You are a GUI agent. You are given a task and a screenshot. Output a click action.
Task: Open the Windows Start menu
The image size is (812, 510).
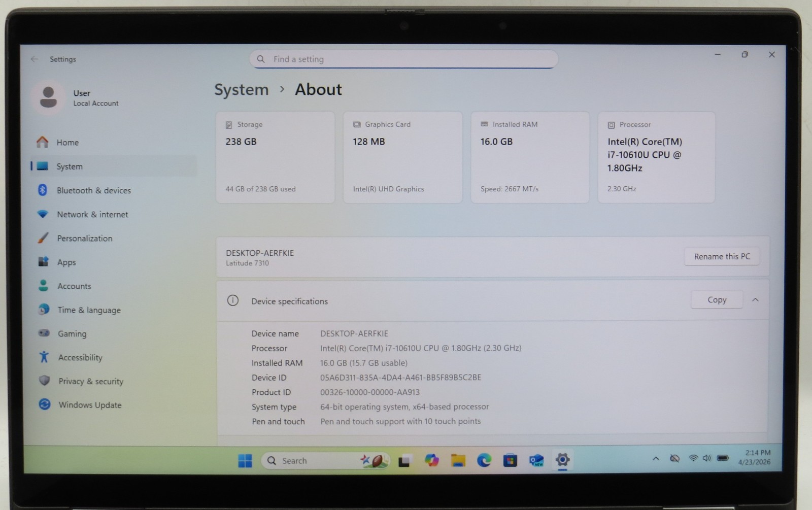(x=245, y=460)
